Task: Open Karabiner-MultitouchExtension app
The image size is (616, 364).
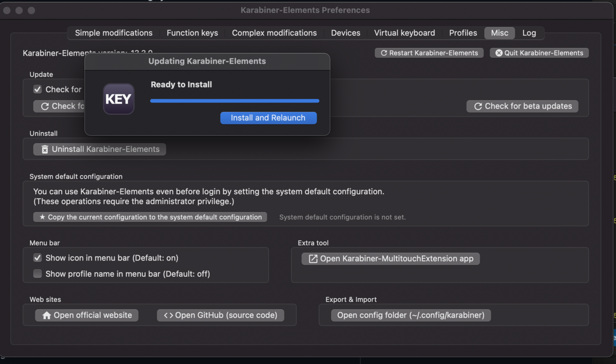Action: (391, 258)
